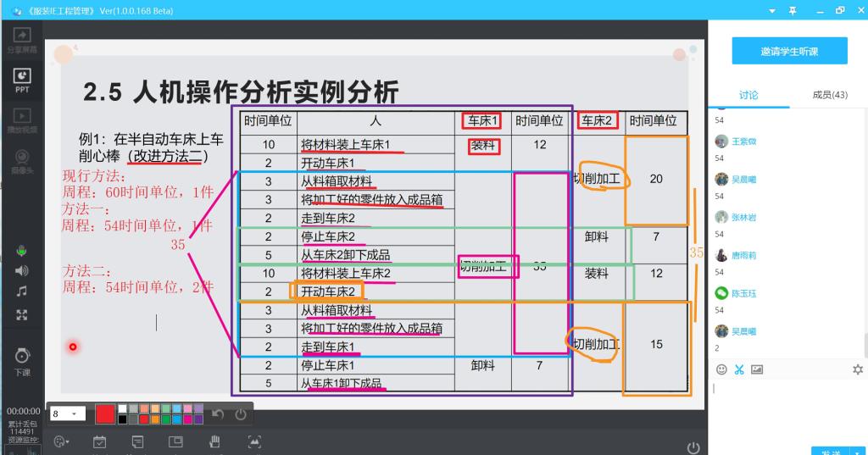Toggle fullscreen with the expand arrows icon

(22, 314)
